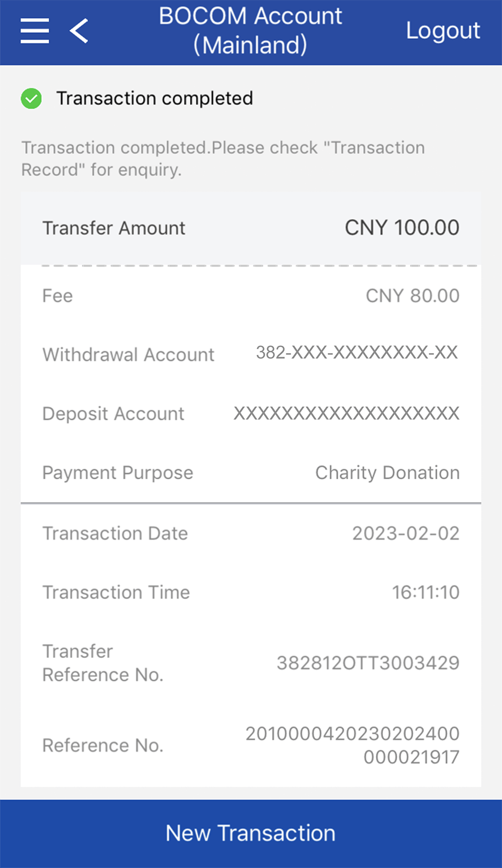The height and width of the screenshot is (868, 502).
Task: Click the Withdrawal Account label
Action: [x=129, y=355]
